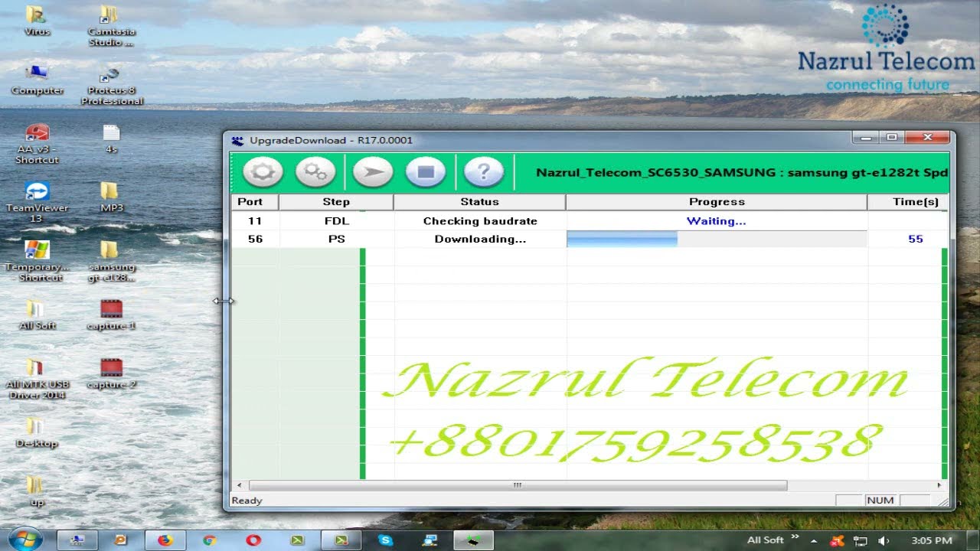Viewport: 980px width, 551px height.
Task: Click the 'Checking baudrate' status text
Action: 480,220
